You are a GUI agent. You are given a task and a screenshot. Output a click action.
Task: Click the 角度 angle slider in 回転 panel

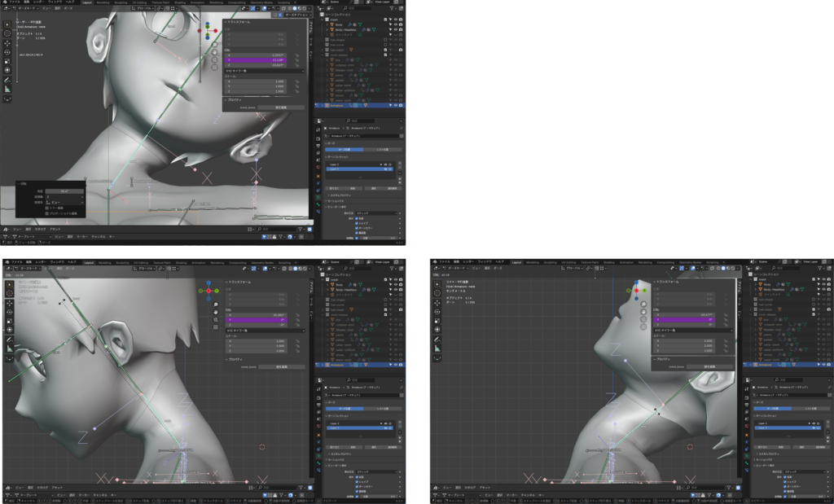[64, 191]
